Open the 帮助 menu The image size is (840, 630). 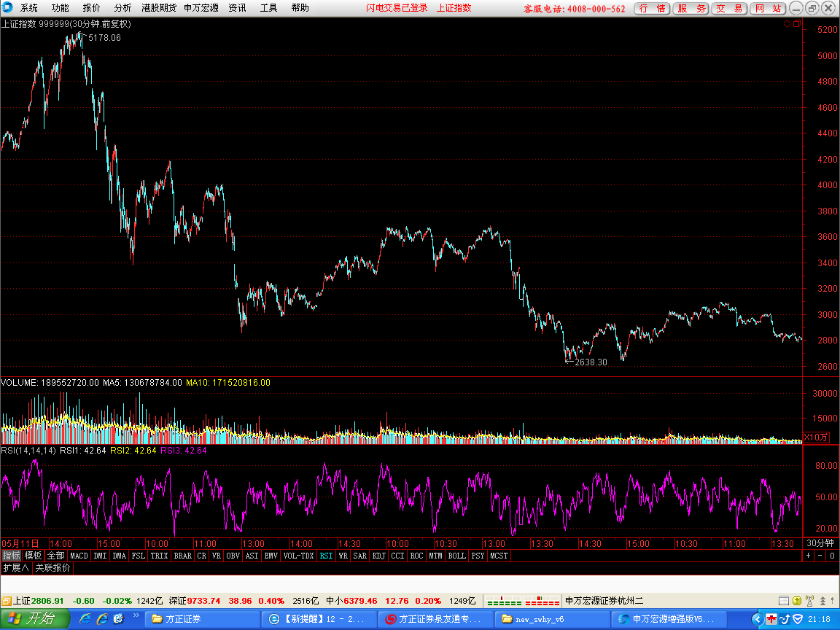(x=300, y=7)
